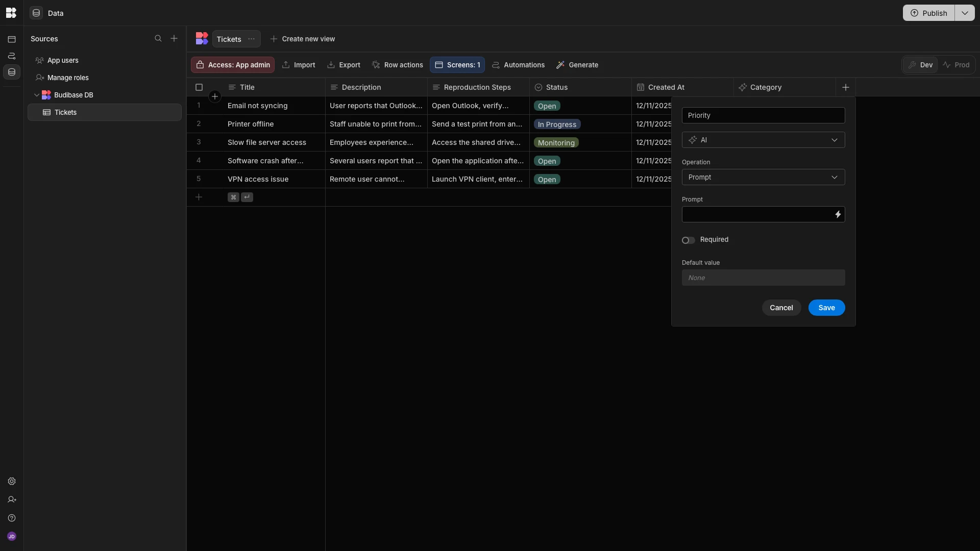The height and width of the screenshot is (551, 980).
Task: Open the Operation Prompt dropdown
Action: [763, 177]
